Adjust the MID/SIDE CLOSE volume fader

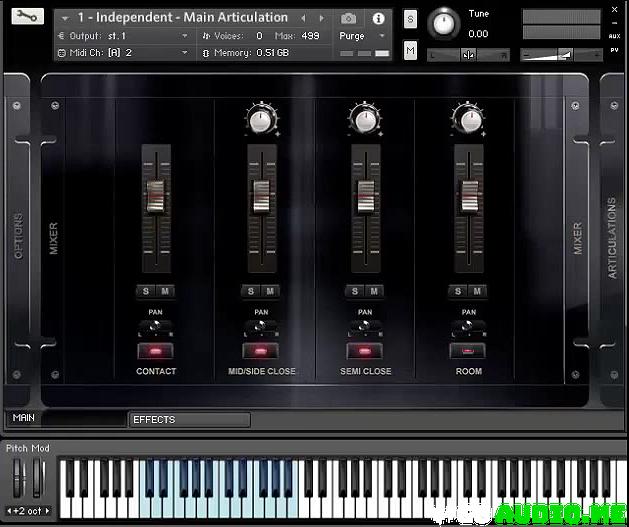(x=262, y=196)
